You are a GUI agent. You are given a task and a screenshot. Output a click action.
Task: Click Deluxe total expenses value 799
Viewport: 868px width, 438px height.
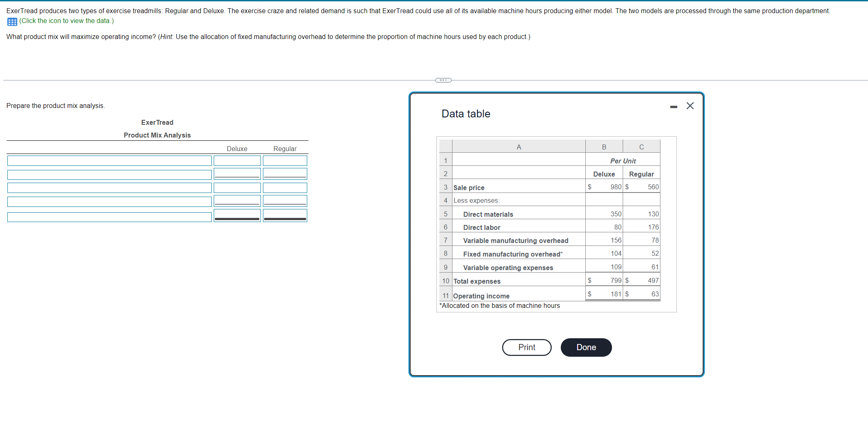616,280
